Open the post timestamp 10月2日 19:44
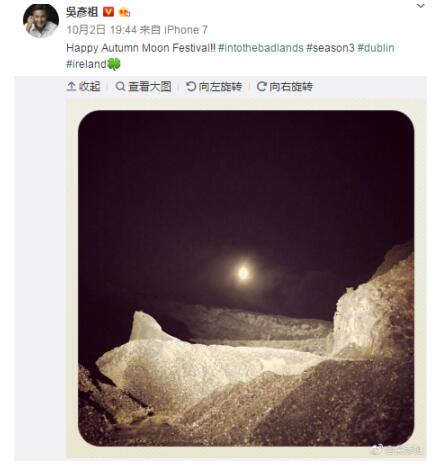 pos(102,30)
